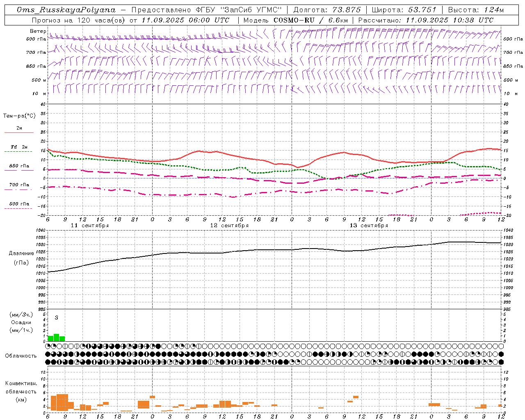Click the 2м temperature legend label

click(x=19, y=128)
